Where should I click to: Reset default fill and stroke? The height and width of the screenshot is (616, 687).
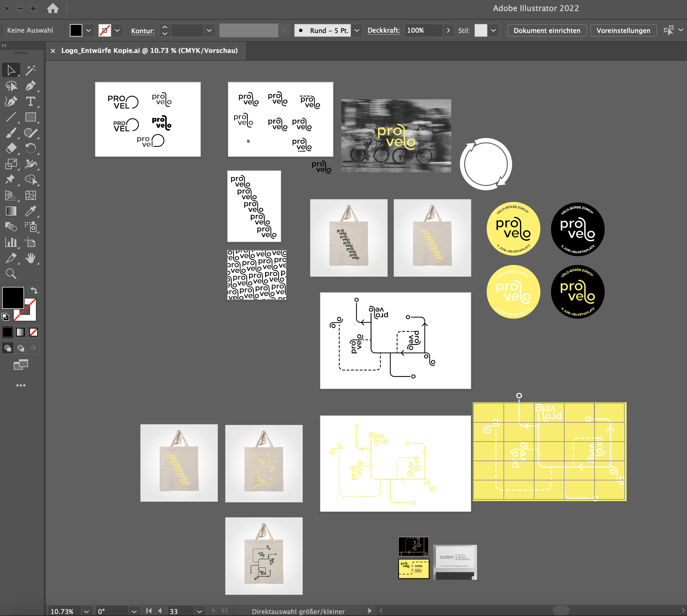tap(5, 317)
